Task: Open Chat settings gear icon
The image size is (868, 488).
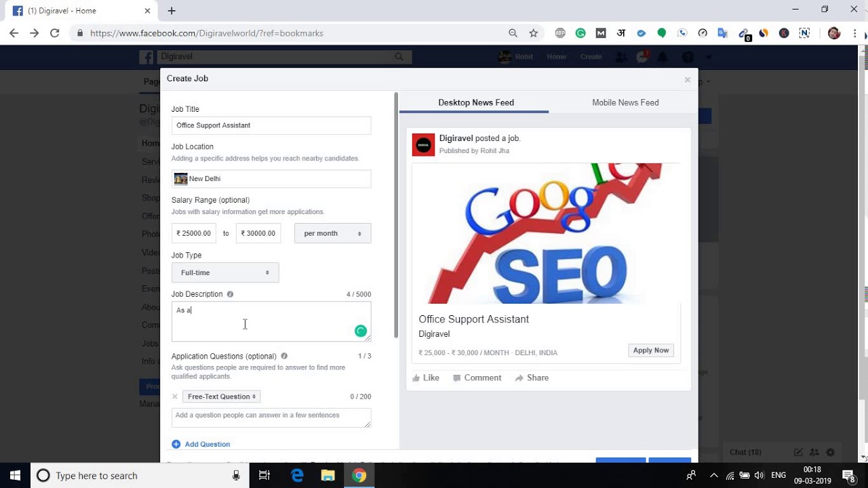Action: point(830,452)
